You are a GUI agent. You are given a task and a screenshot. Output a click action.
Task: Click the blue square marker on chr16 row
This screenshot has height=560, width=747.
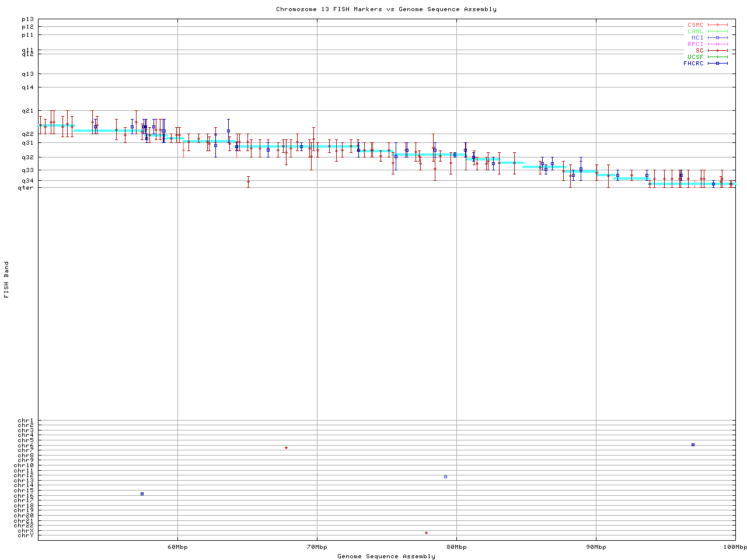pos(142,494)
